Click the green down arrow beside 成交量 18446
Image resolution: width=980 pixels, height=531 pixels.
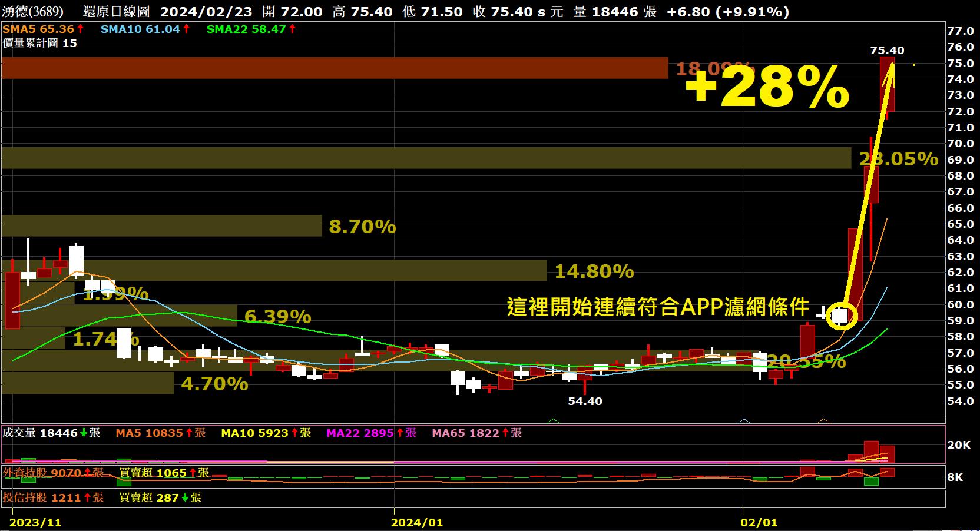pyautogui.click(x=83, y=433)
